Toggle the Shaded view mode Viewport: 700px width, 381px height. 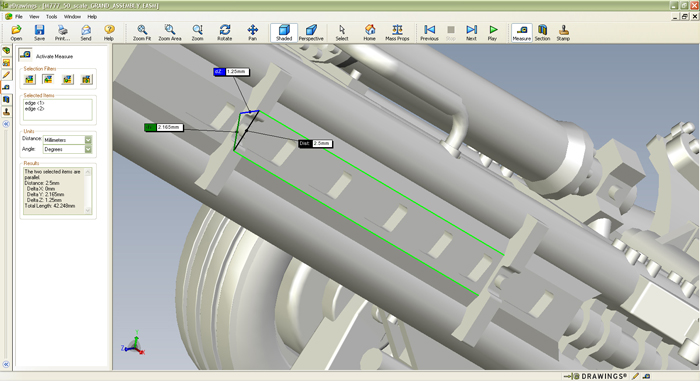tap(283, 33)
